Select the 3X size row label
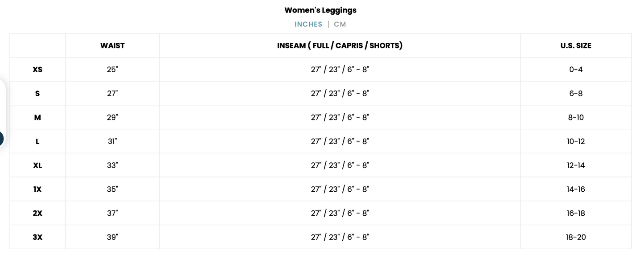644x255 pixels. coord(37,237)
